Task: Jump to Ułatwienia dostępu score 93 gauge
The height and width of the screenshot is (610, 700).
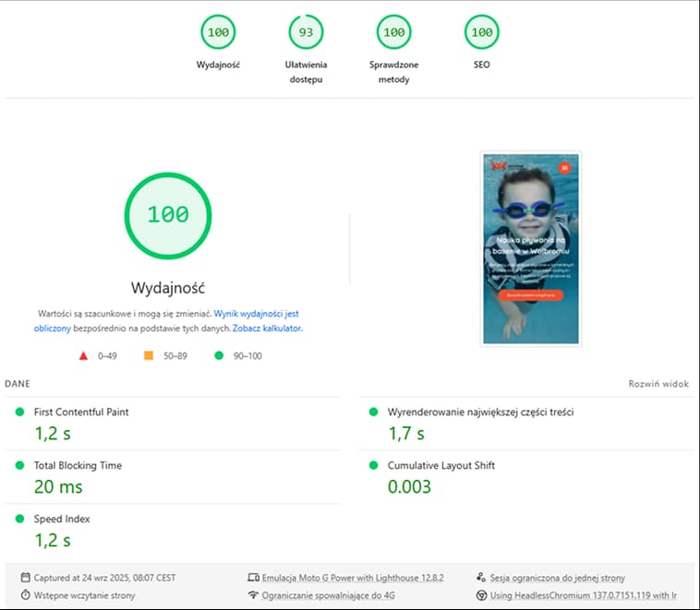Action: (306, 33)
